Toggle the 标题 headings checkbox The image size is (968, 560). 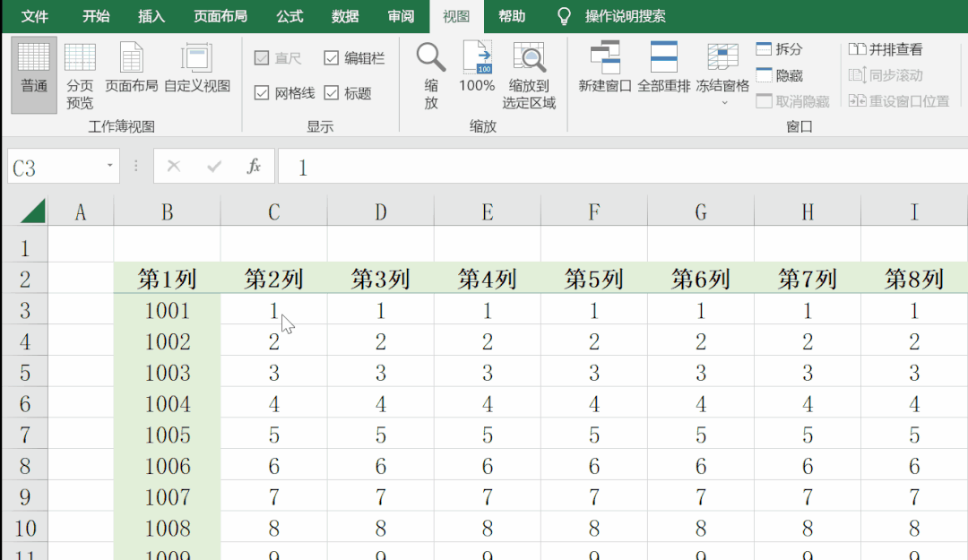[x=332, y=93]
